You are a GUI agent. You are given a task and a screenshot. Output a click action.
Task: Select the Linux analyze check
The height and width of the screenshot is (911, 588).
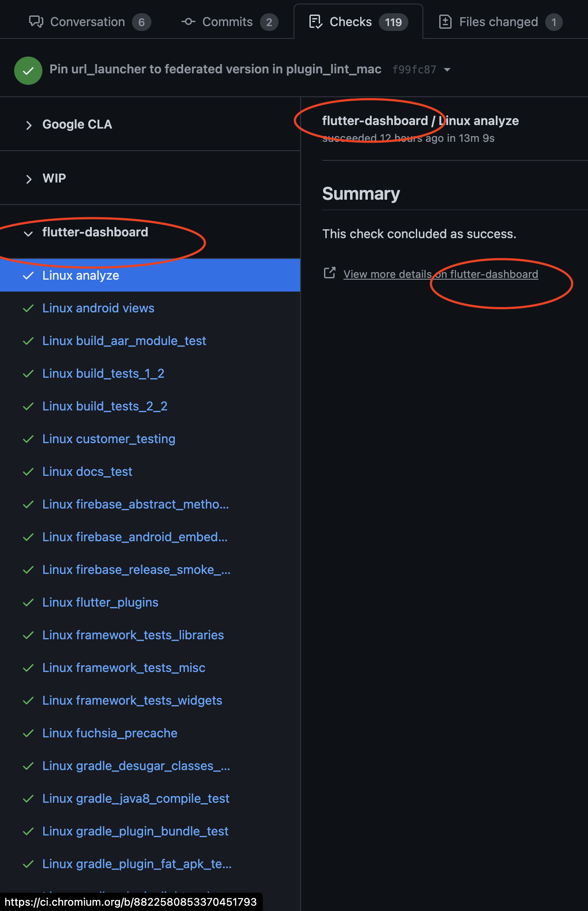[x=80, y=275]
